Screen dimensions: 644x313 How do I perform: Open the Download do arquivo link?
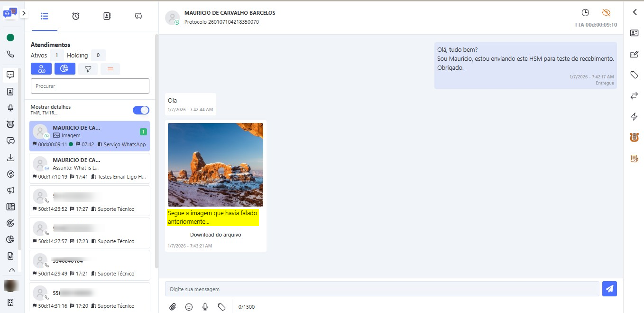[x=215, y=234]
